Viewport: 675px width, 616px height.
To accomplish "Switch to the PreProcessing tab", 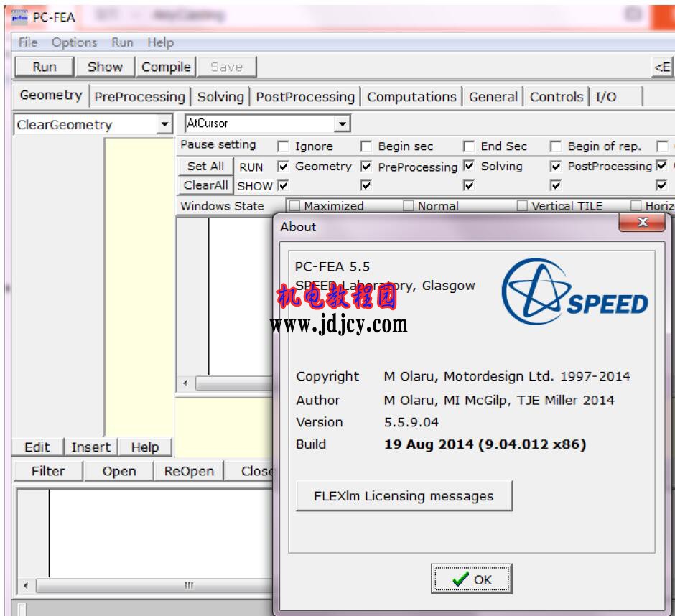I will pyautogui.click(x=139, y=97).
